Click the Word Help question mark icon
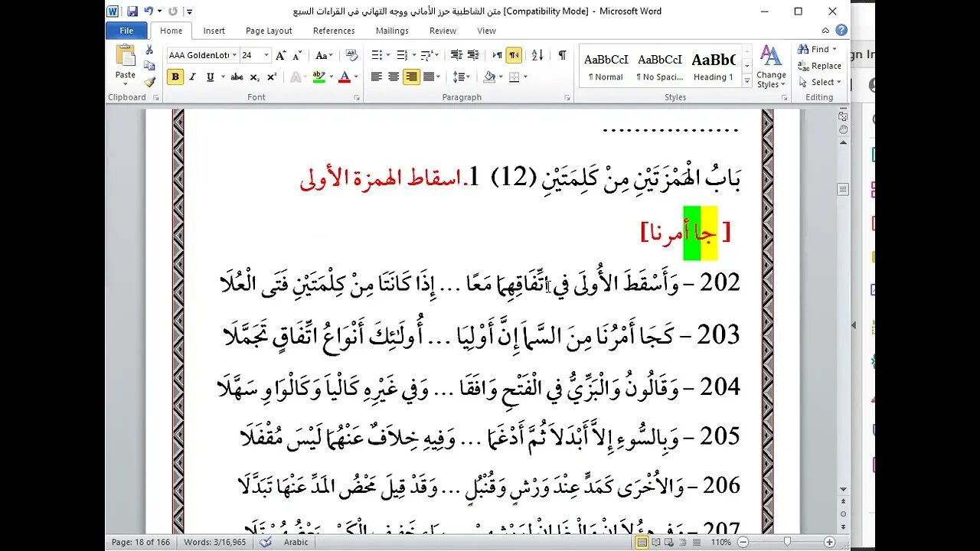Screen dimensions: 980x551 click(841, 31)
